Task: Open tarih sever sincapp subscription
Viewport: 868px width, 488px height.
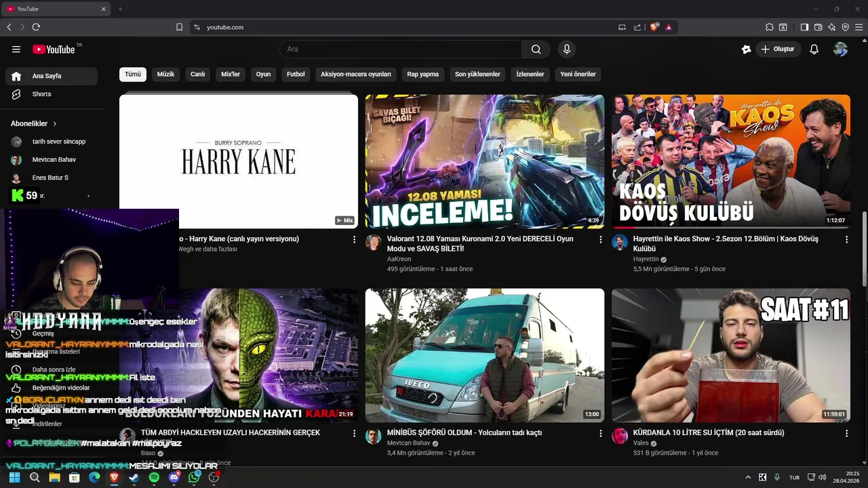Action: click(x=52, y=142)
